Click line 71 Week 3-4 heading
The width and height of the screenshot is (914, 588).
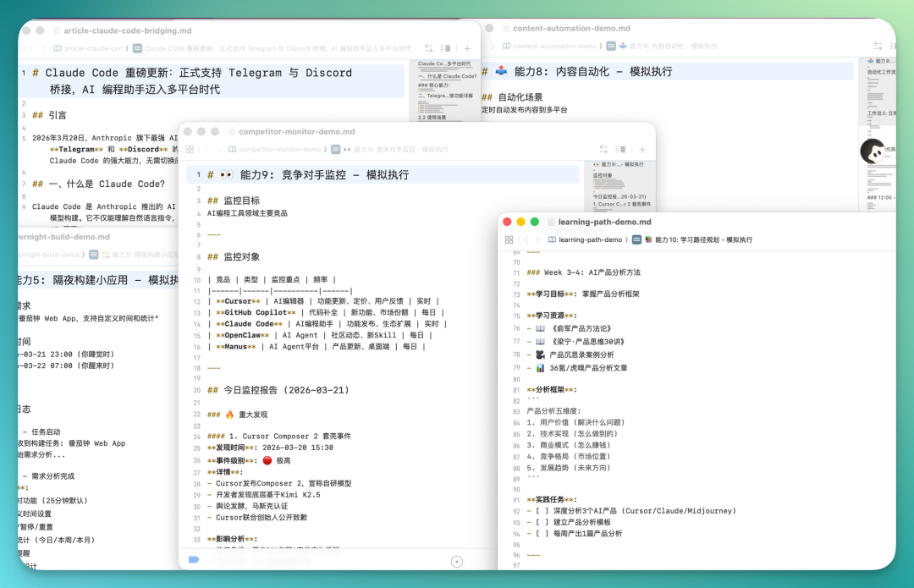(583, 272)
